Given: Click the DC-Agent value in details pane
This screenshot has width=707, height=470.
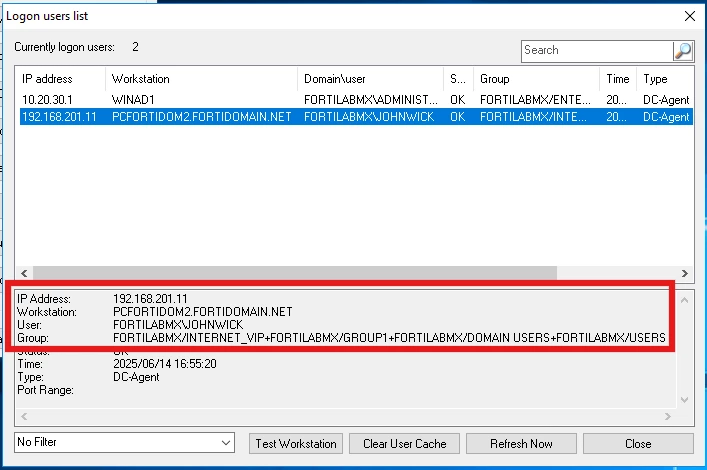Looking at the screenshot, I should 136,377.
